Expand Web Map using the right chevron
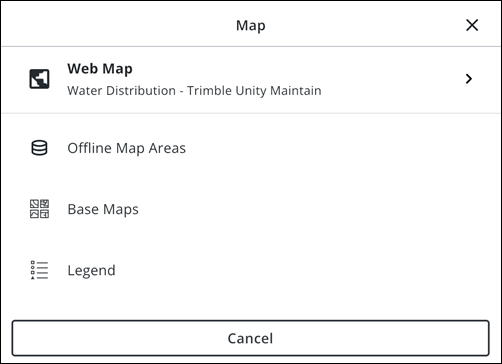Screen dimensions: 502x364 pos(469,79)
